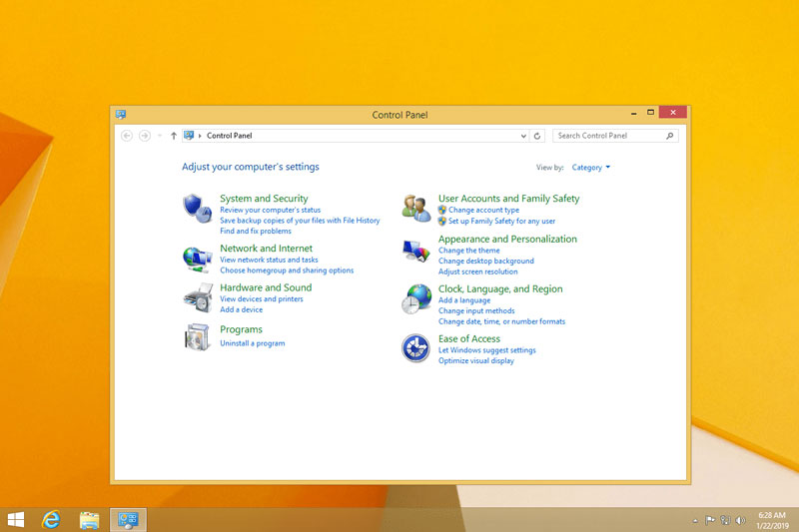Open System and Security heading
The width and height of the screenshot is (799, 532).
click(x=264, y=199)
